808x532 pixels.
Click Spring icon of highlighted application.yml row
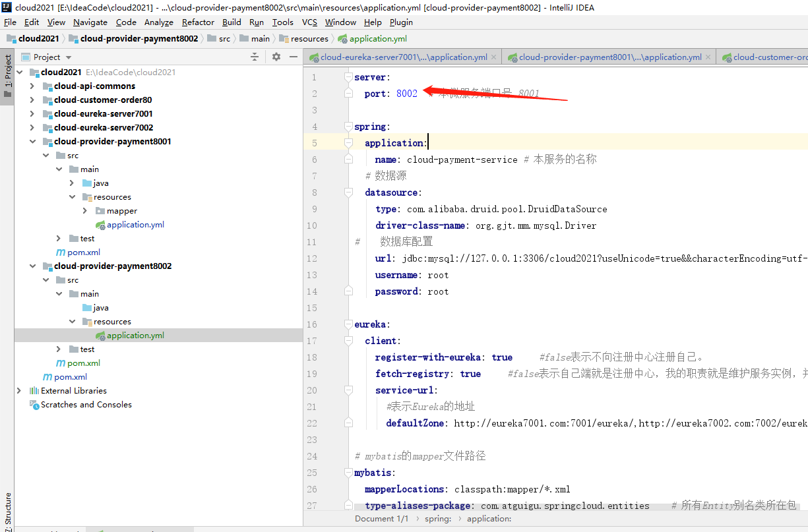pyautogui.click(x=100, y=336)
